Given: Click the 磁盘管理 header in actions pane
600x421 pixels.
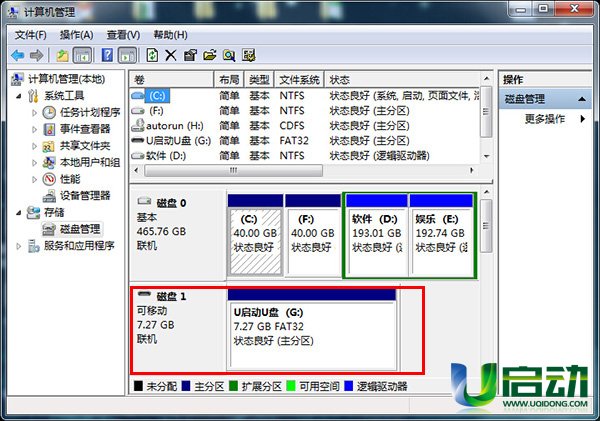Looking at the screenshot, I should (x=545, y=99).
